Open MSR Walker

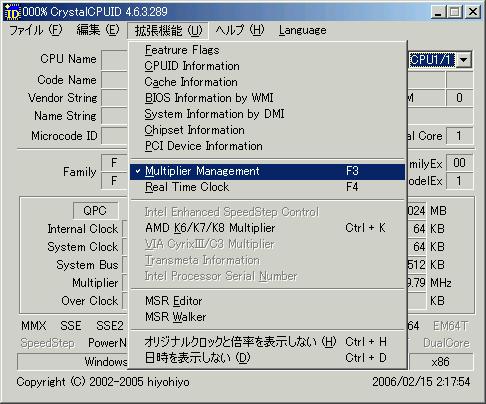(268, 317)
